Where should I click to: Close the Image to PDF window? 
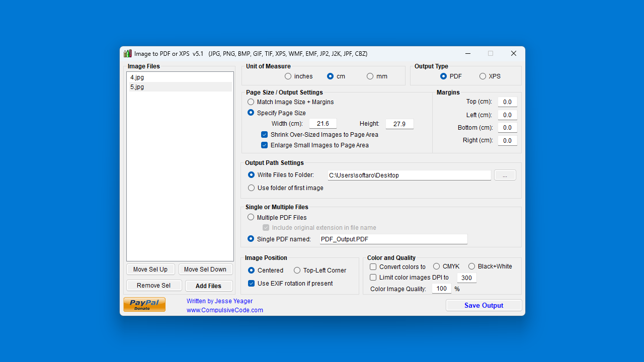[514, 53]
